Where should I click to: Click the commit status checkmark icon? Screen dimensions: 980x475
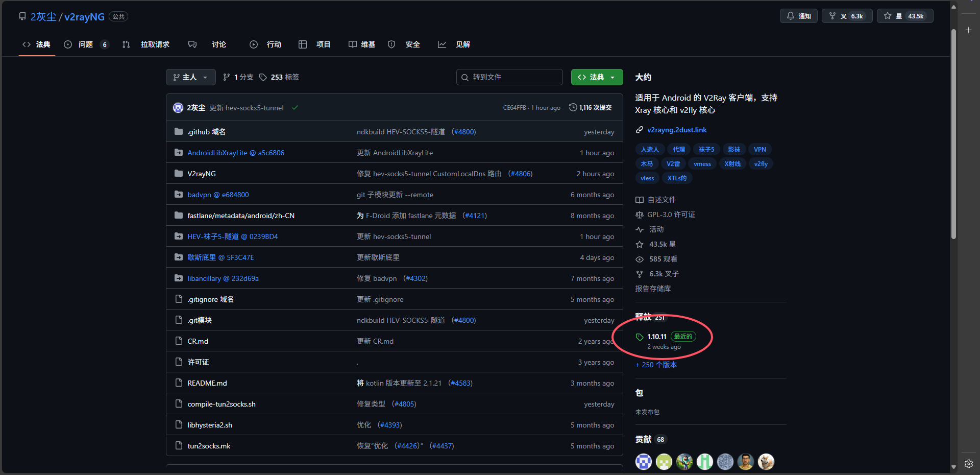point(295,107)
